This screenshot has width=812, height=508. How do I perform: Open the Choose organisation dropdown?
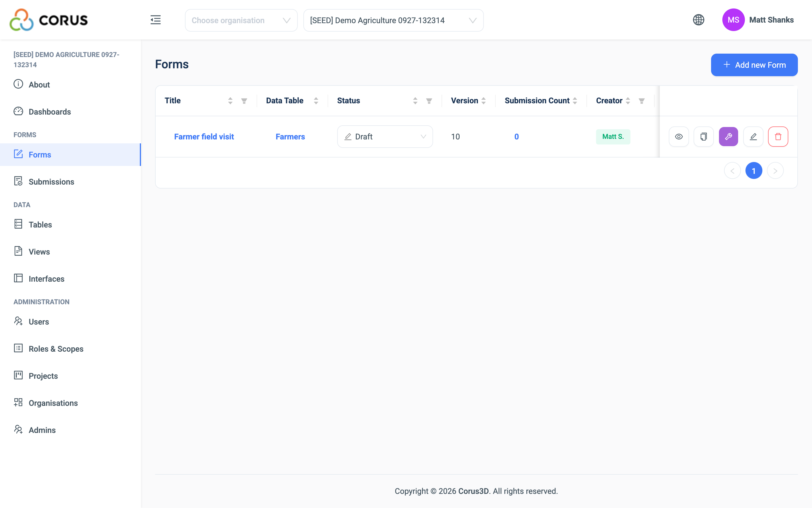241,21
